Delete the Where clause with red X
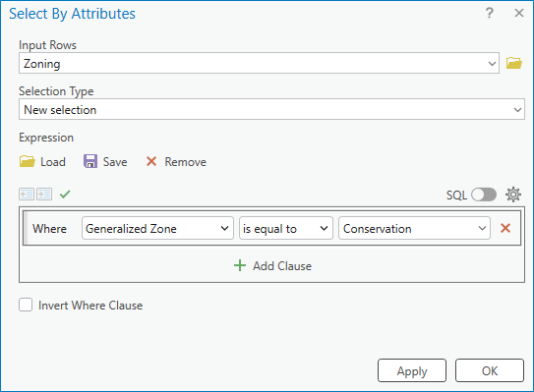Image resolution: width=534 pixels, height=392 pixels. [x=505, y=228]
